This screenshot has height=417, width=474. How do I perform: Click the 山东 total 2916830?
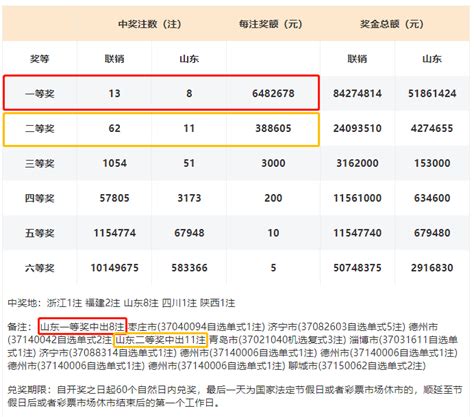pos(432,268)
